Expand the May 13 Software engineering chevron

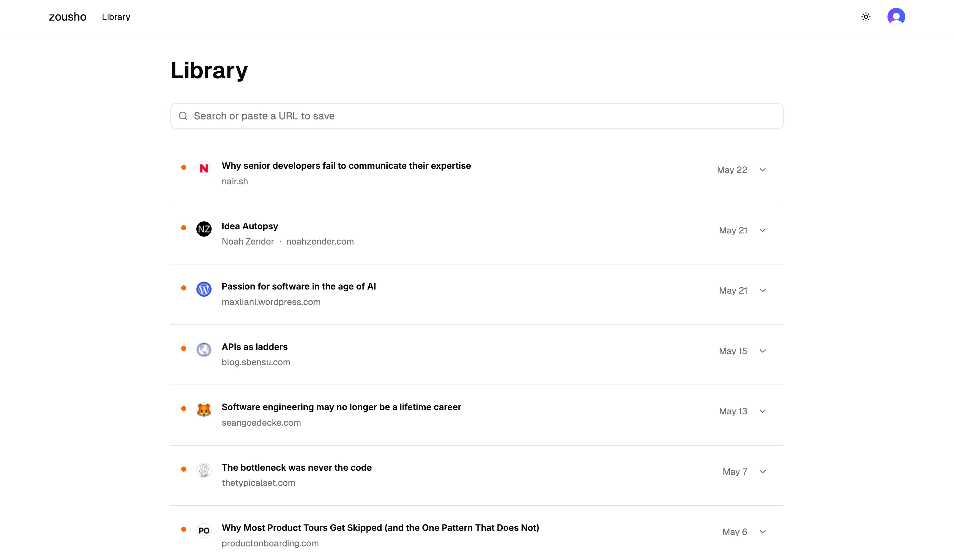pos(762,411)
